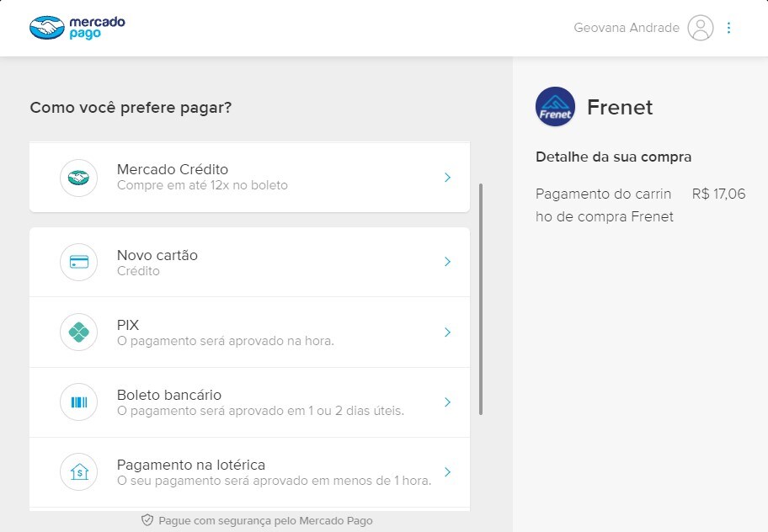This screenshot has height=532, width=768.
Task: Open the user profile avatar icon
Action: (x=700, y=28)
